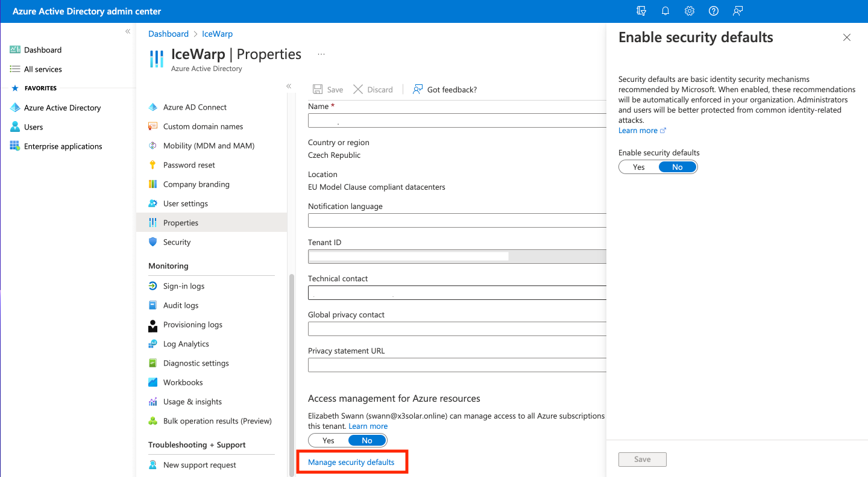This screenshot has height=477, width=868.
Task: Click the Tenant ID field
Action: (457, 257)
